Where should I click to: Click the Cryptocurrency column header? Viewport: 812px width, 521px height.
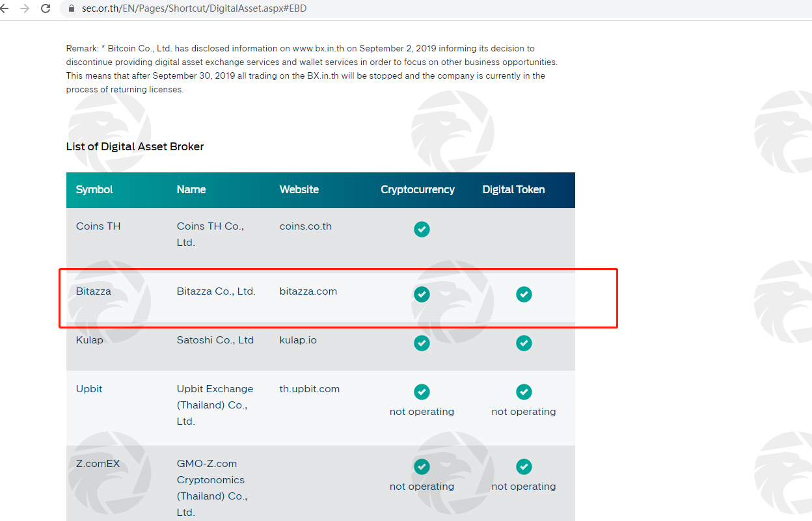click(418, 190)
